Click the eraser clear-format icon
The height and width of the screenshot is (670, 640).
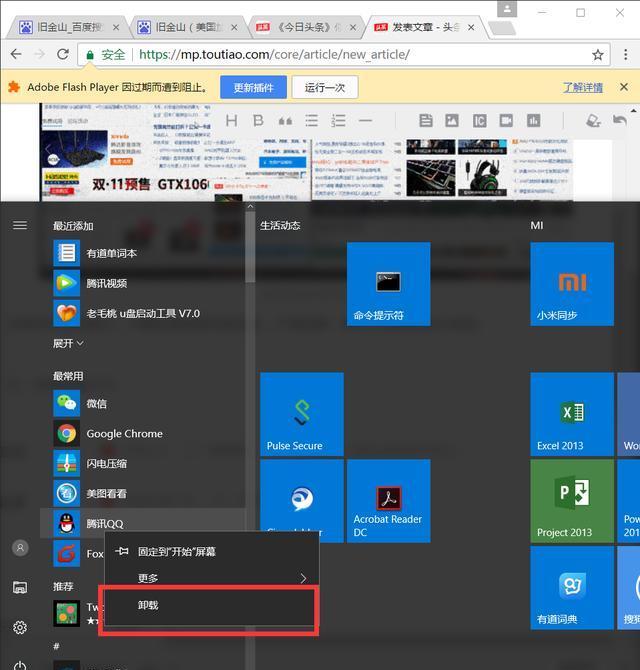593,121
